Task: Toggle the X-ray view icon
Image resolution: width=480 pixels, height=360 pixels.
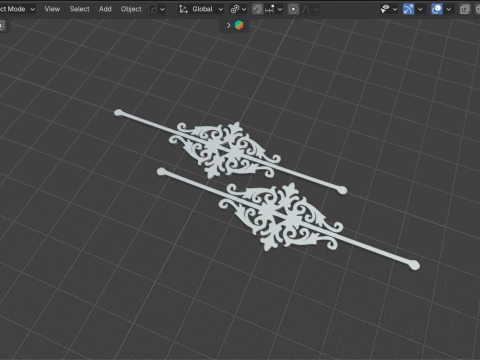Action: coord(465,9)
